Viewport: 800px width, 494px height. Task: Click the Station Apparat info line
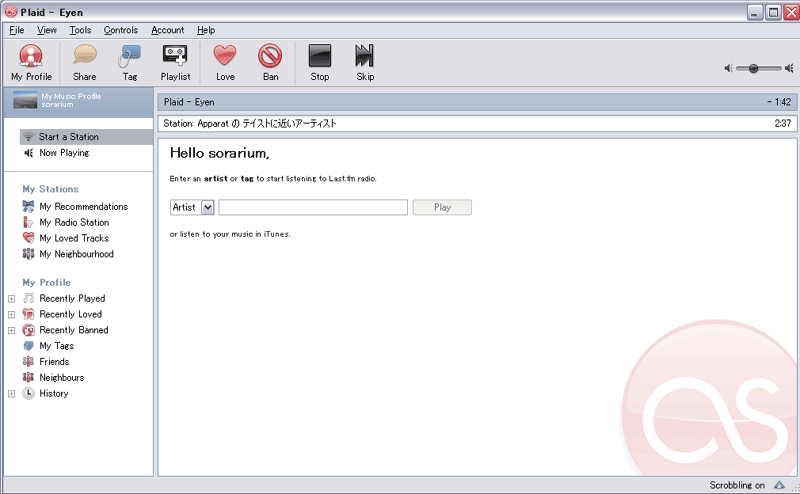[477, 123]
